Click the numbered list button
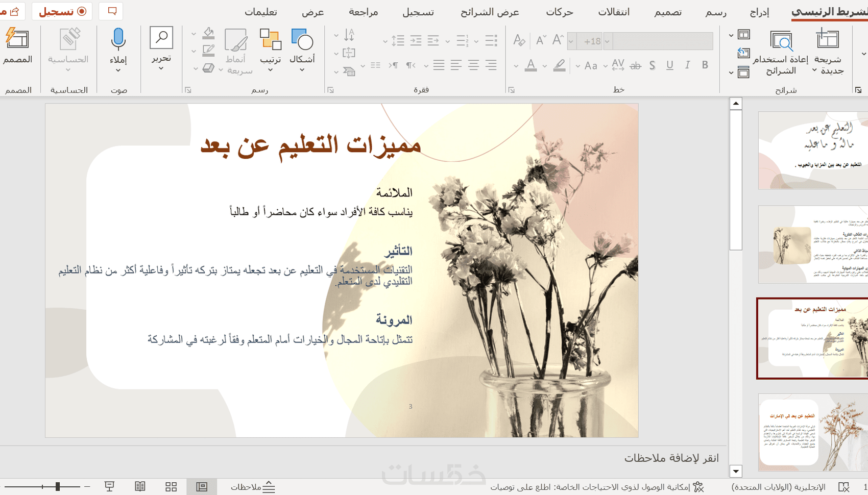The width and height of the screenshot is (868, 495). 463,40
